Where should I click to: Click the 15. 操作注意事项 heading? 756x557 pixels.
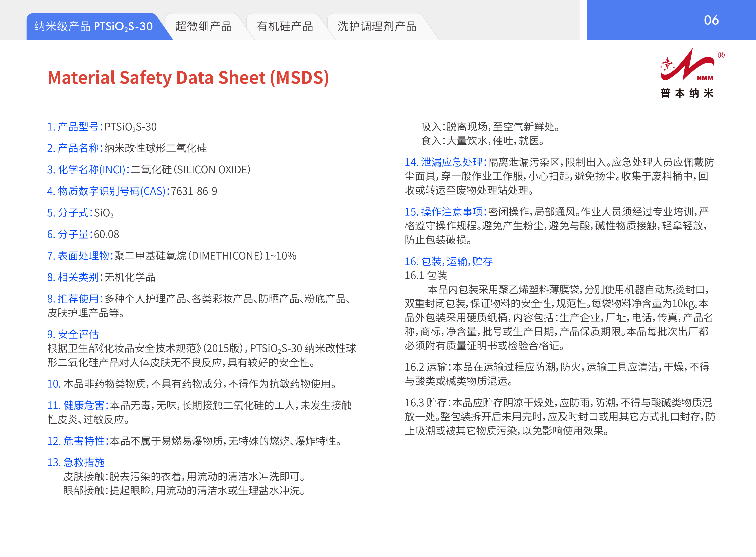coord(445,212)
